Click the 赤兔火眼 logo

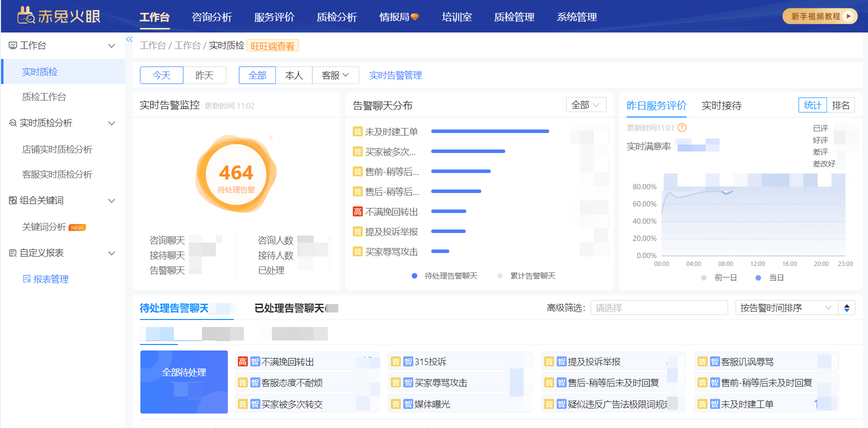pos(59,16)
